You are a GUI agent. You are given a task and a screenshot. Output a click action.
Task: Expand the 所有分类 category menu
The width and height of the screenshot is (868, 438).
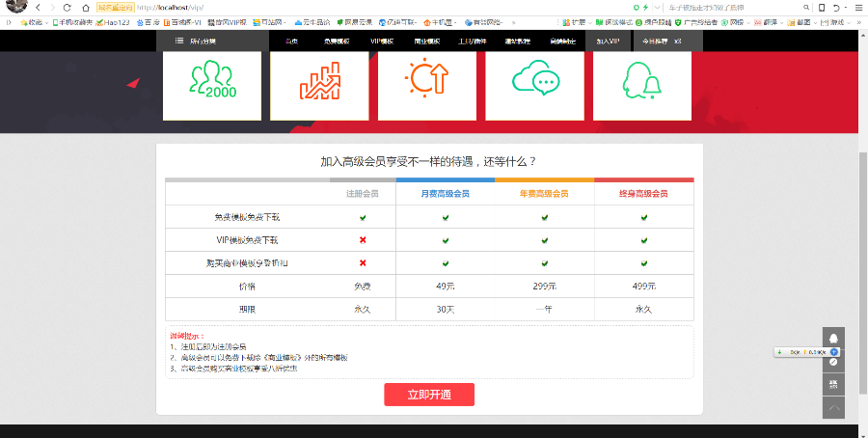pyautogui.click(x=196, y=41)
